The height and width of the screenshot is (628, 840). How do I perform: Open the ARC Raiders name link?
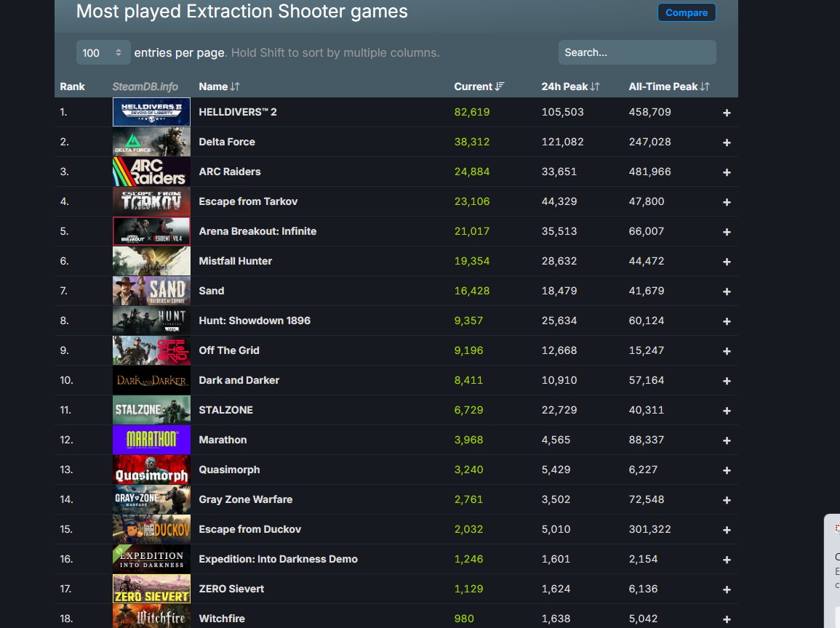(x=230, y=172)
